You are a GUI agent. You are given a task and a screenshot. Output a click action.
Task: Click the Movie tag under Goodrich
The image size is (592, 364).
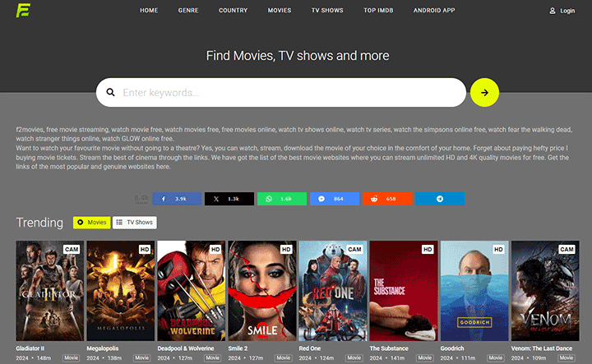point(496,358)
